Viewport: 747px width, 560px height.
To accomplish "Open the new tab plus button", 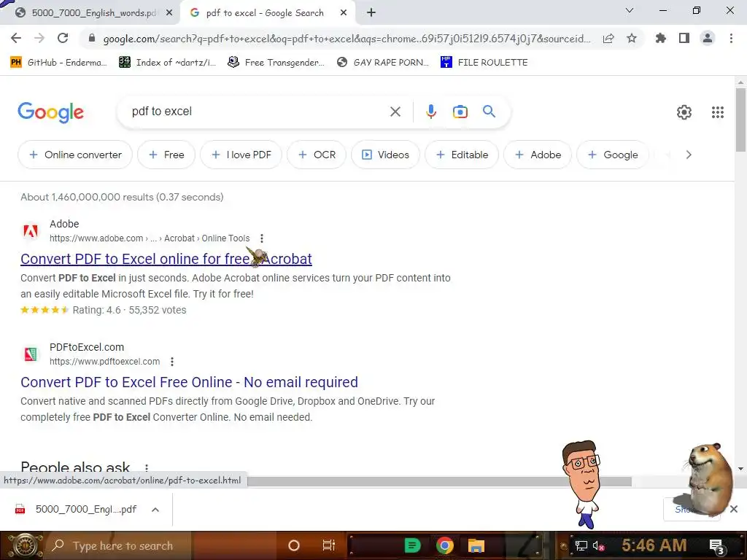I will 371,13.
